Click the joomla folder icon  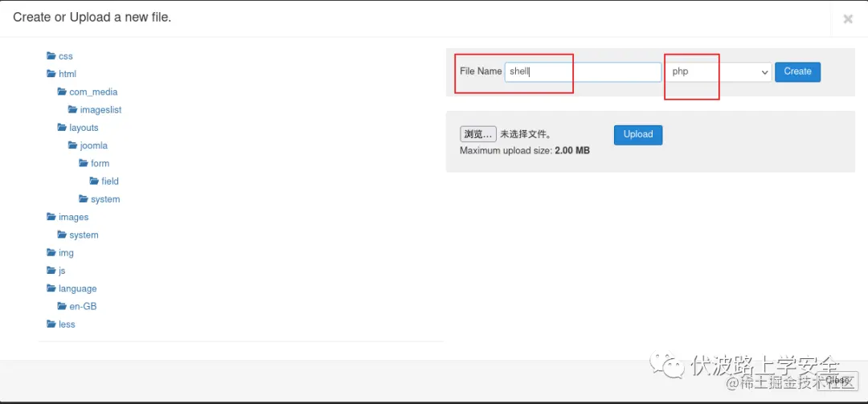coord(72,145)
